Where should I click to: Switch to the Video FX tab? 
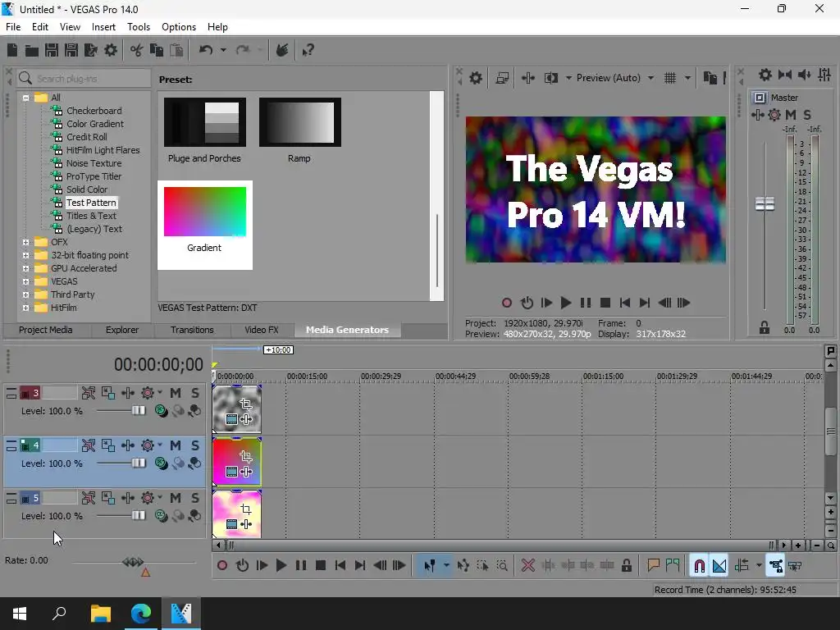[262, 330]
